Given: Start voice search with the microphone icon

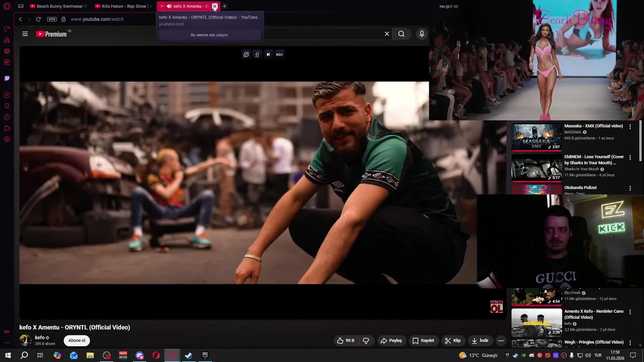Looking at the screenshot, I should [x=422, y=34].
